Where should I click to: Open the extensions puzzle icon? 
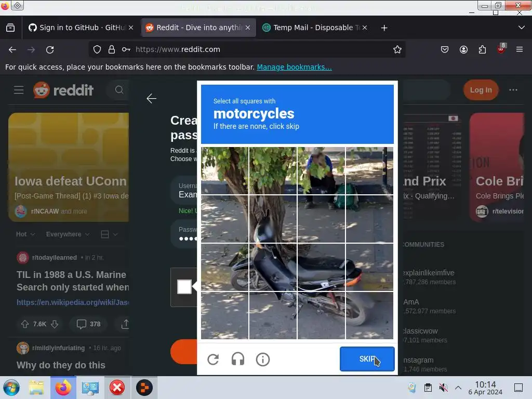click(x=482, y=49)
